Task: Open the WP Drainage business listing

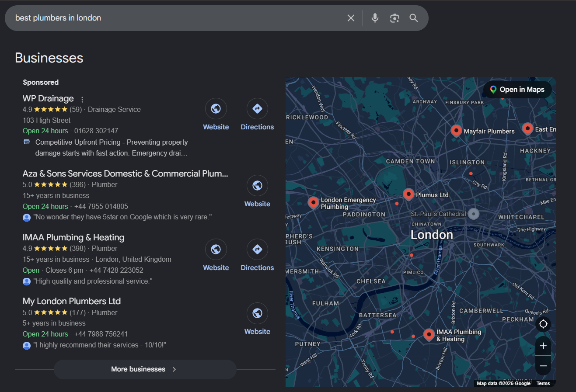Action: (48, 99)
